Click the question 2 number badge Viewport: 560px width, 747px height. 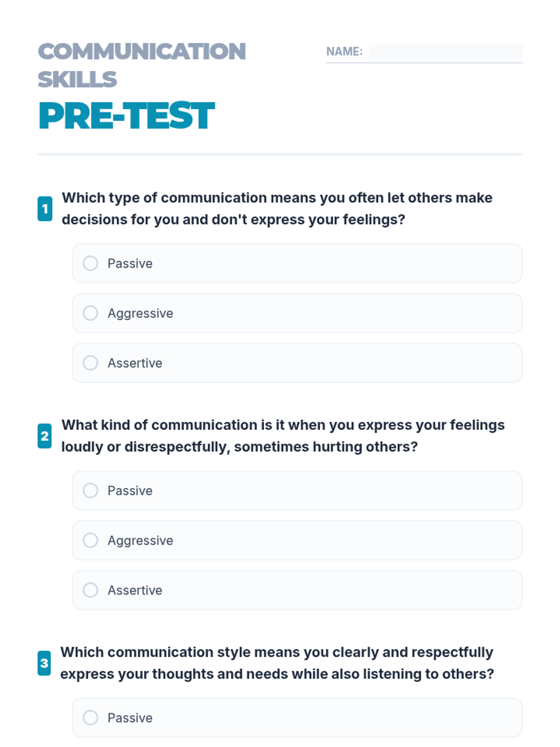tap(45, 436)
